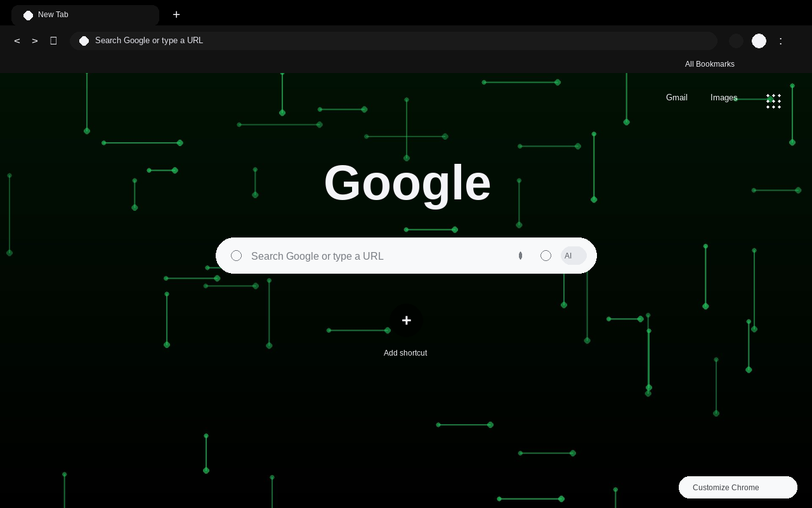Start voice search with microphone icon
This screenshot has height=508, width=812.
(520, 255)
